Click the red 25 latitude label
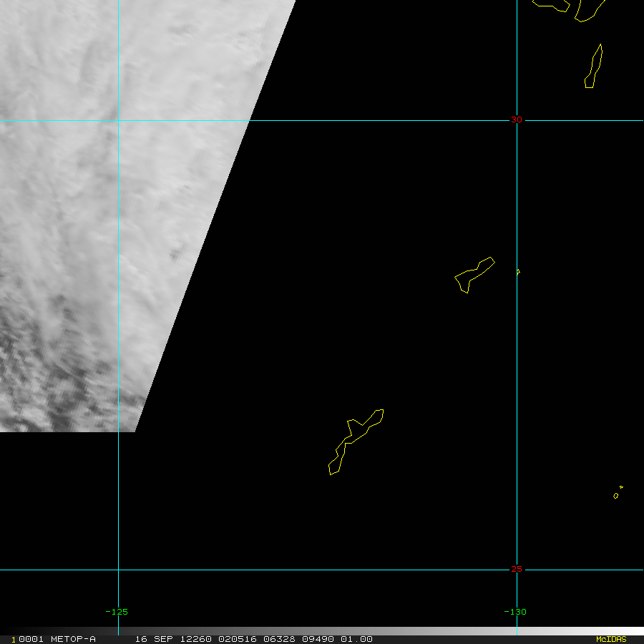Screen dimensions: 644x644 (516, 570)
